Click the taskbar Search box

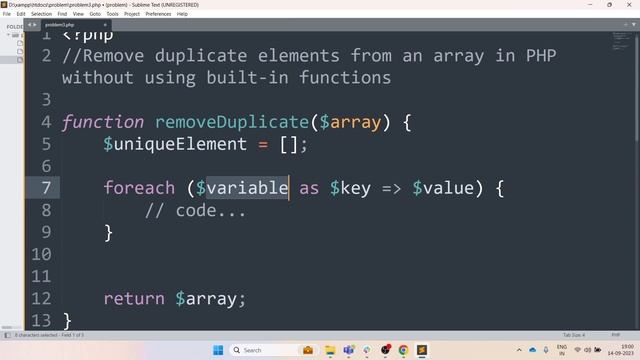273,350
